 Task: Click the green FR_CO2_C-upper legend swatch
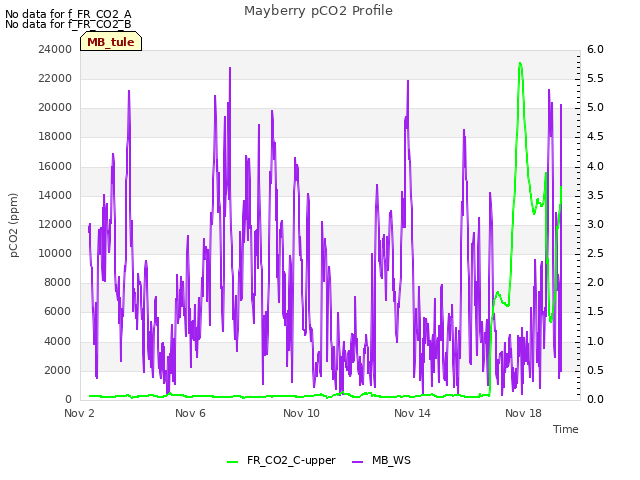pyautogui.click(x=233, y=461)
